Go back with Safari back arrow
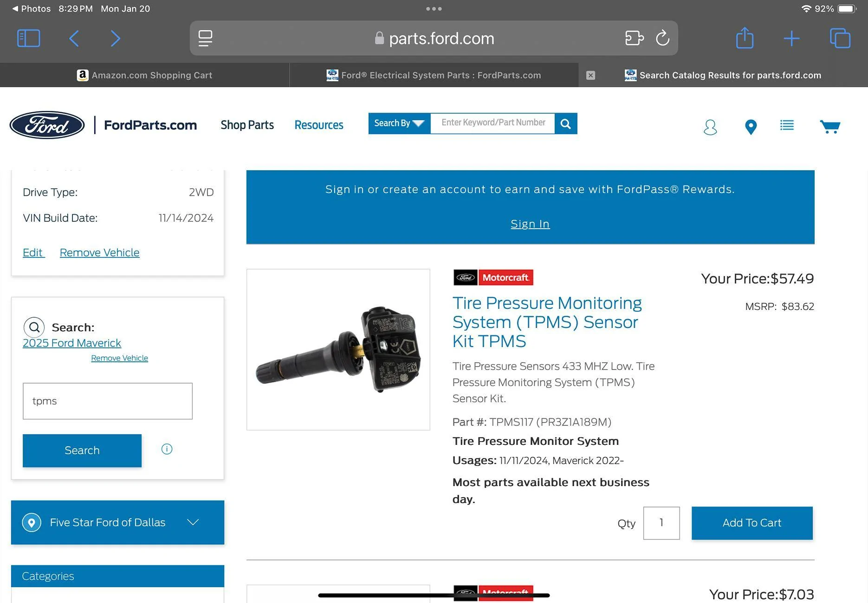This screenshot has height=603, width=868. [x=74, y=38]
